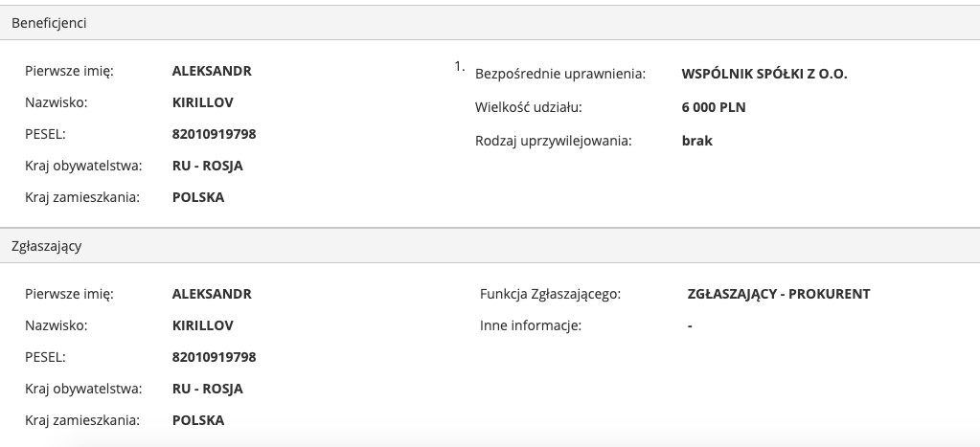Click the reporter's surname KIRILLOV
The width and height of the screenshot is (980, 447).
tap(203, 325)
